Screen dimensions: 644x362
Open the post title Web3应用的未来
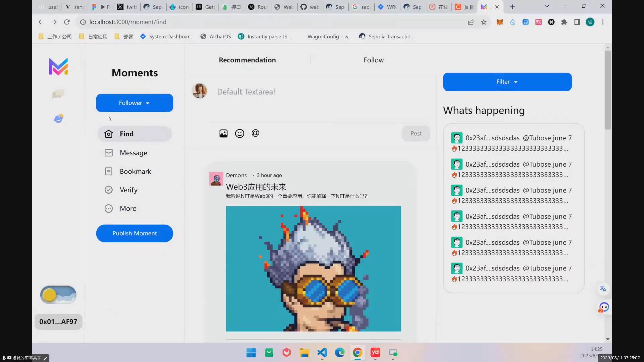click(x=256, y=187)
